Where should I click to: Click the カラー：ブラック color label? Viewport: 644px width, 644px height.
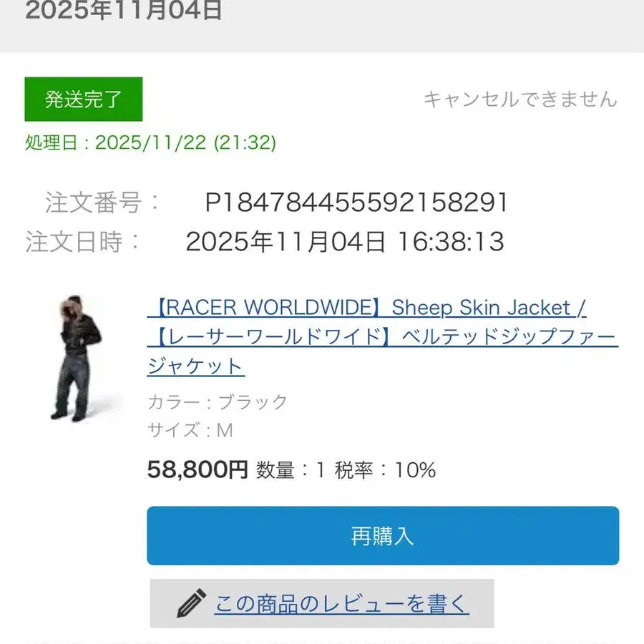pos(218,401)
